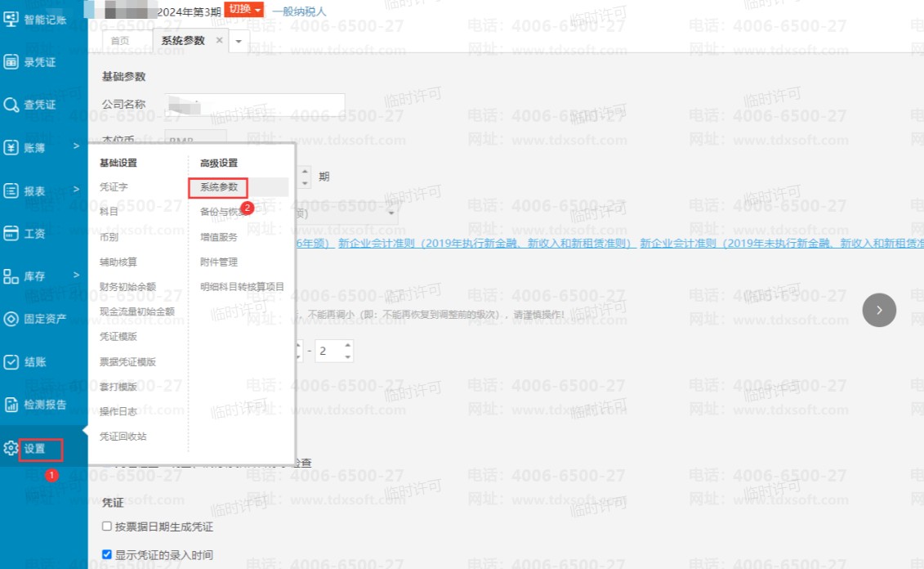Open the 新企业会计准则（2019年执行新金融 link

pyautogui.click(x=486, y=243)
